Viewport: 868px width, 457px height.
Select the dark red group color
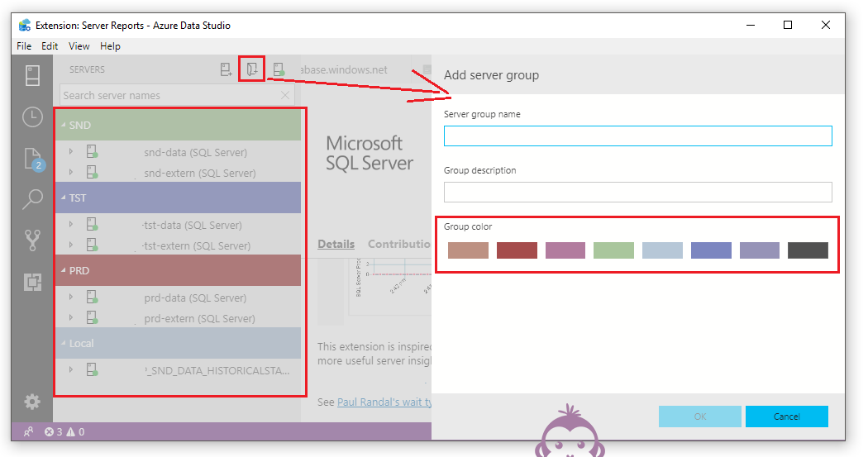coord(517,250)
